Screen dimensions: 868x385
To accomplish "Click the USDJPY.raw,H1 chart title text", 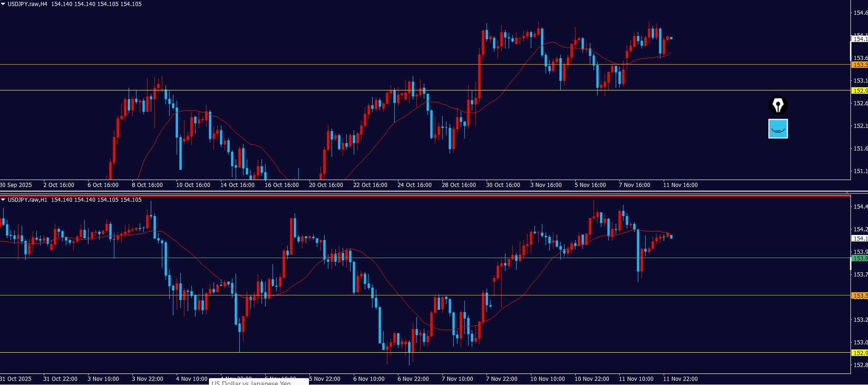I will pos(28,200).
